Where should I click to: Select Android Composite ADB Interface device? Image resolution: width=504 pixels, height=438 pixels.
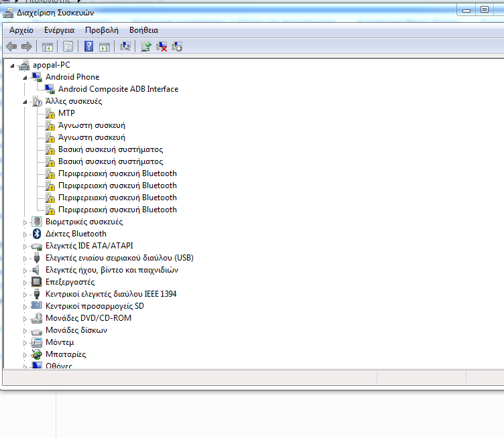(x=118, y=89)
